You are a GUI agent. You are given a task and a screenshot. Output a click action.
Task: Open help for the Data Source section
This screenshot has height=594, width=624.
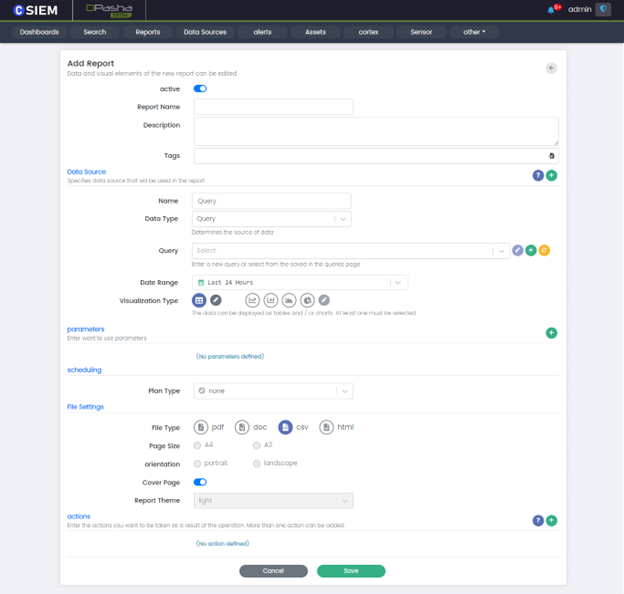pyautogui.click(x=538, y=175)
